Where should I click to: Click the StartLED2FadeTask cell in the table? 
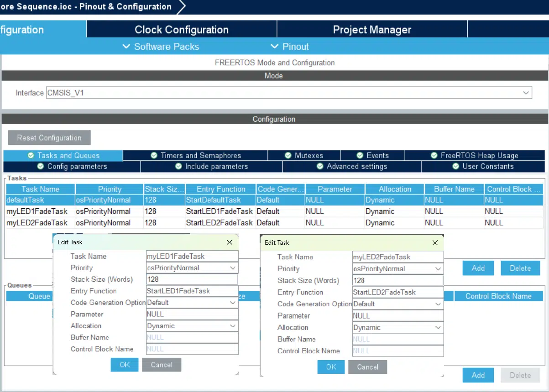pos(220,223)
